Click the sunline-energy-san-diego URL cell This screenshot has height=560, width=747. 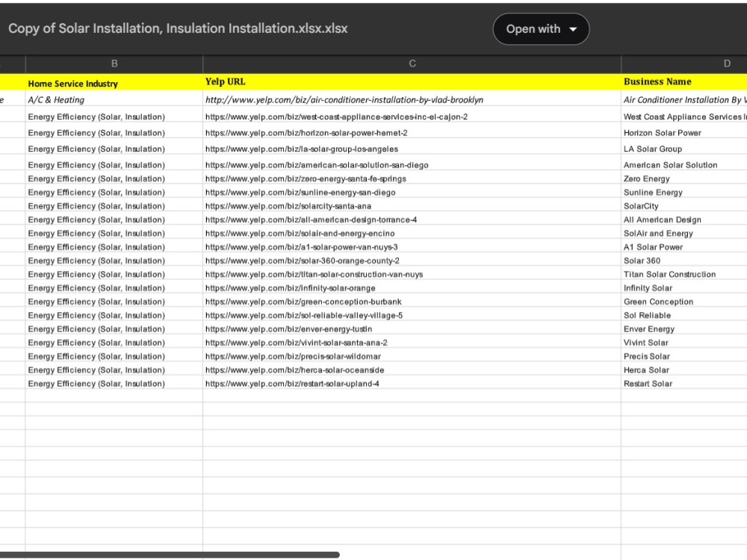[x=412, y=193]
